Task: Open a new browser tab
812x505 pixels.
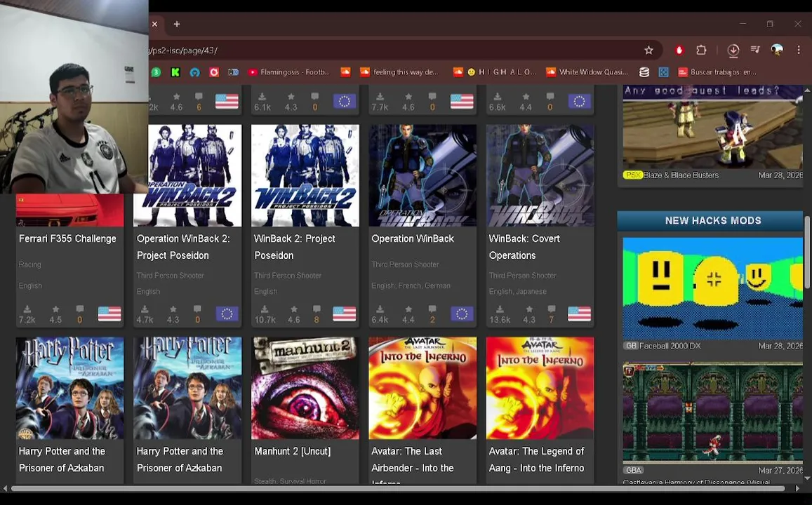Action: pos(177,24)
